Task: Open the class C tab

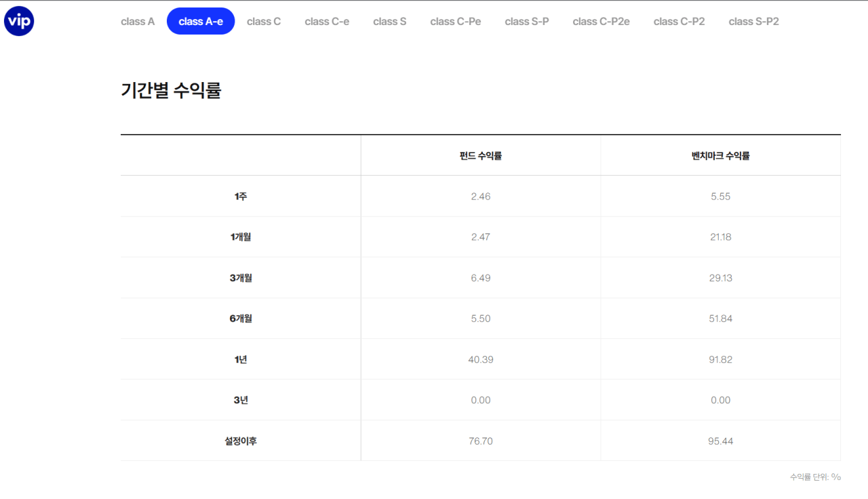Action: coord(264,21)
